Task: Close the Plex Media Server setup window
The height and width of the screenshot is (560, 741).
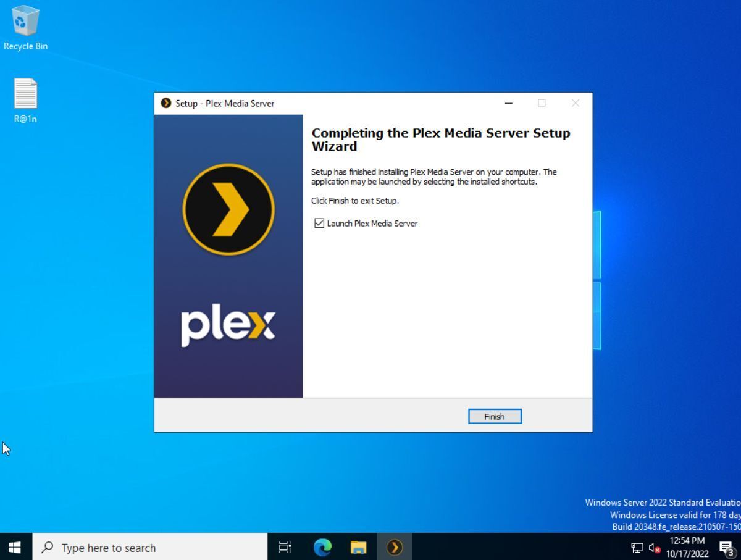Action: point(576,103)
